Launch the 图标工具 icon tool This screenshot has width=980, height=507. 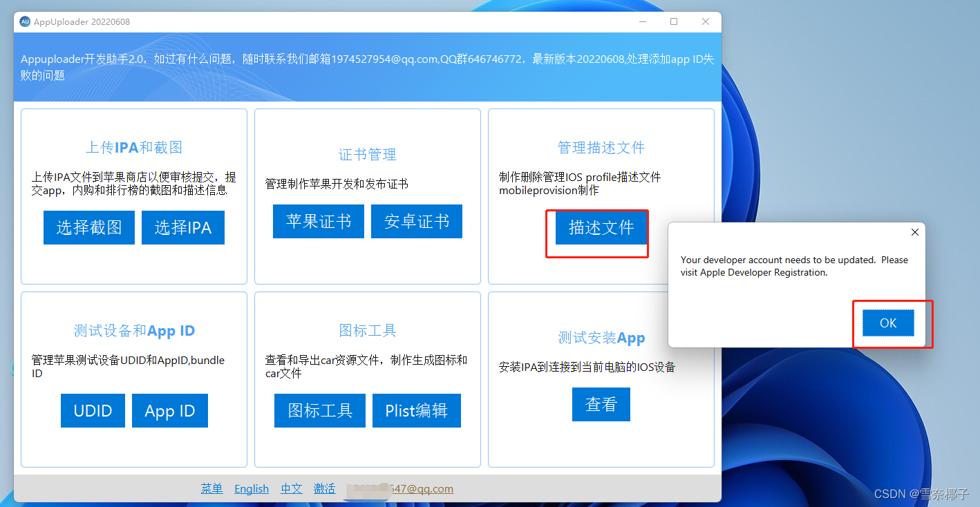point(320,410)
